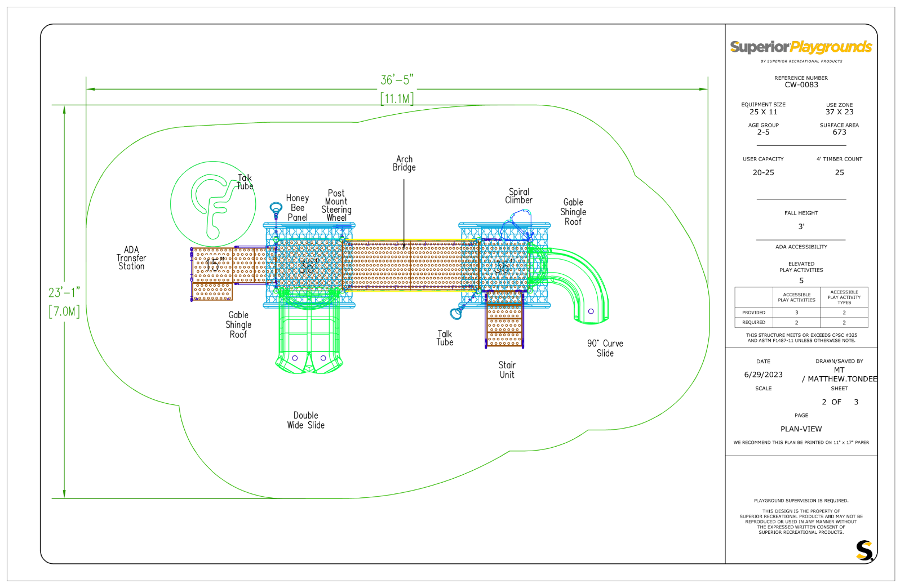
Task: Click the sheet number 2 OF 3
Action: (840, 402)
